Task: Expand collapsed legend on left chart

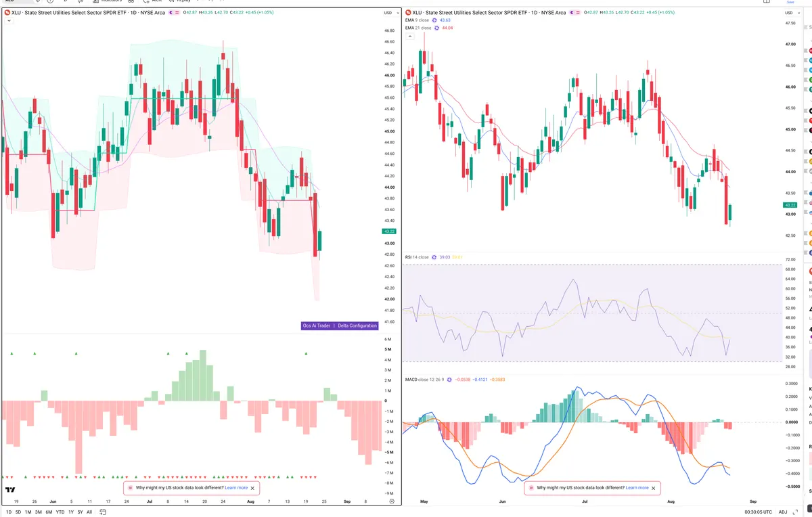Action: [8, 21]
